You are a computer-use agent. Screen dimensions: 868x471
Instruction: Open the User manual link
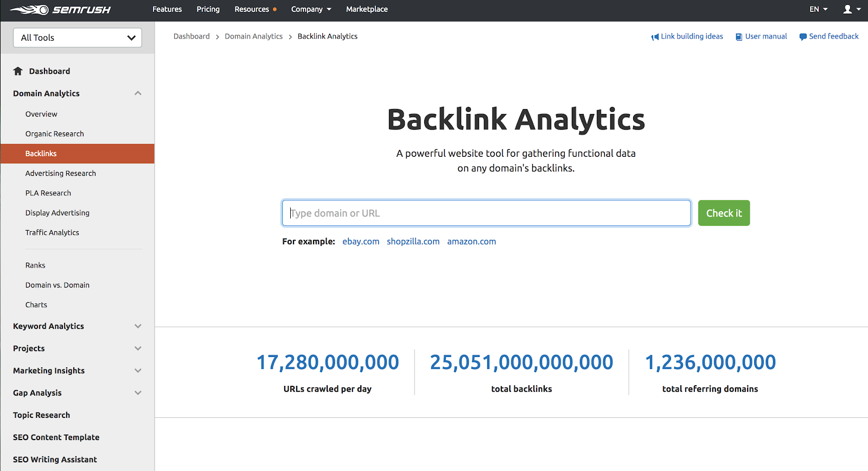coord(766,36)
